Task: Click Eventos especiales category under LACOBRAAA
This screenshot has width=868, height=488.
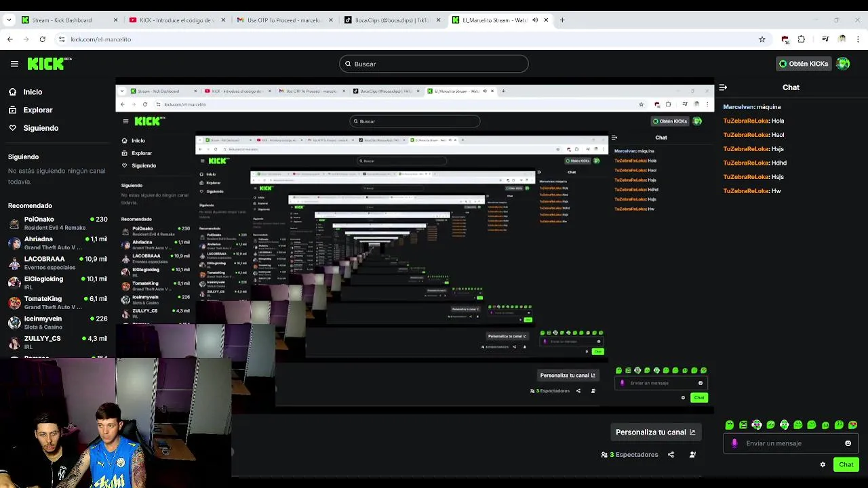Action: point(50,267)
